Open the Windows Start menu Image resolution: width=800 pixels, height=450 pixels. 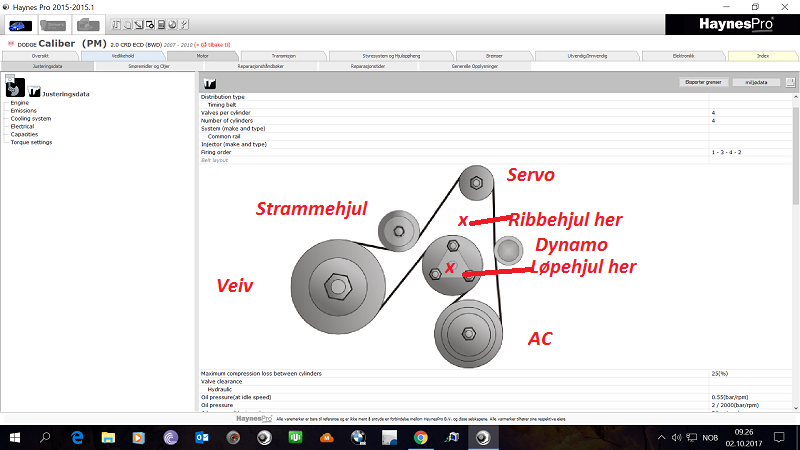[15, 437]
